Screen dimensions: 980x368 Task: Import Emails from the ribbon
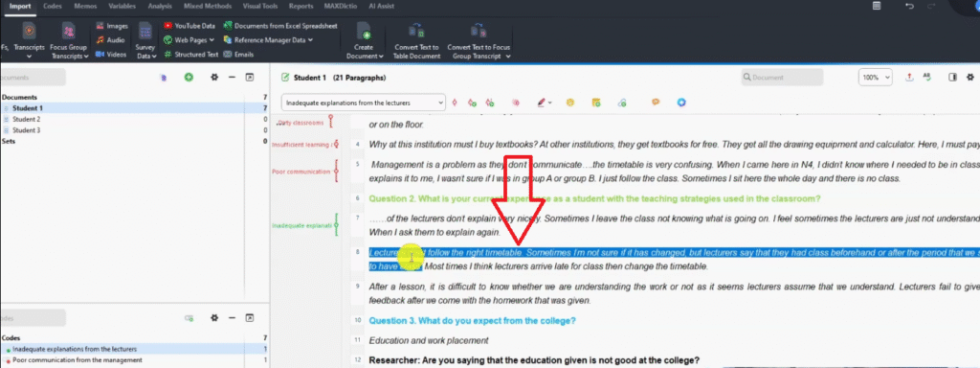click(238, 55)
